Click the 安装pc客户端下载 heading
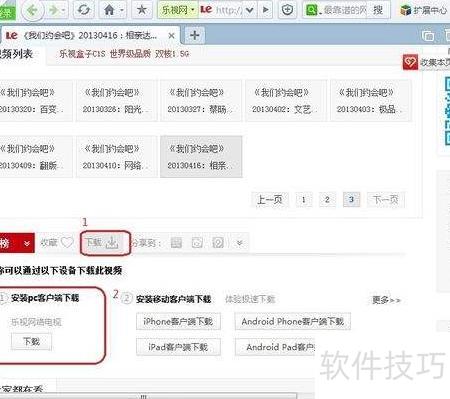Screen dimensions: 450x399 tap(45, 298)
